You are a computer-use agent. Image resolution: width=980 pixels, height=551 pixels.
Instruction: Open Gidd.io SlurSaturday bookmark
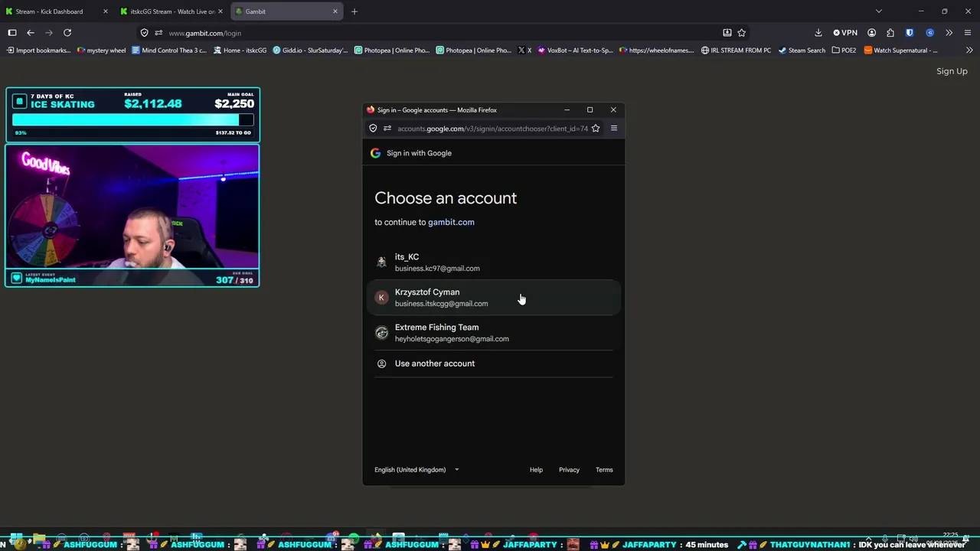coord(310,51)
